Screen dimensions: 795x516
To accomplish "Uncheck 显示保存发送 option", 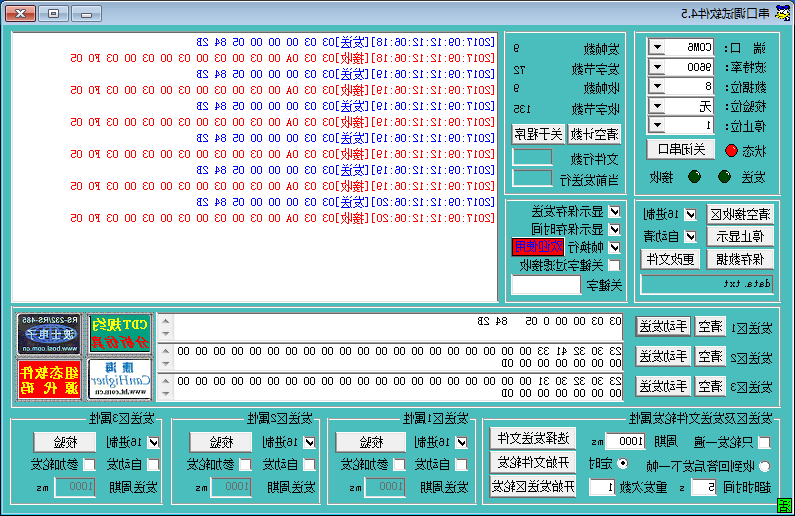I will 615,212.
